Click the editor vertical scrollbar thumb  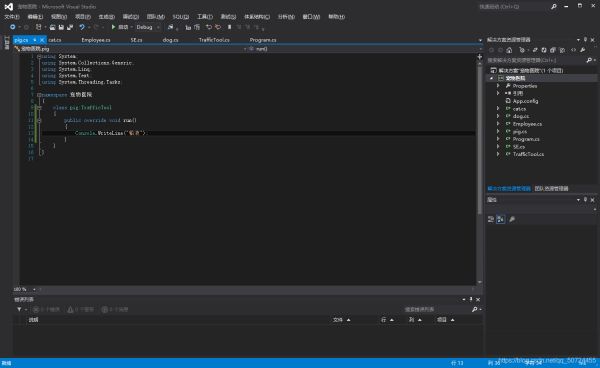(x=479, y=138)
